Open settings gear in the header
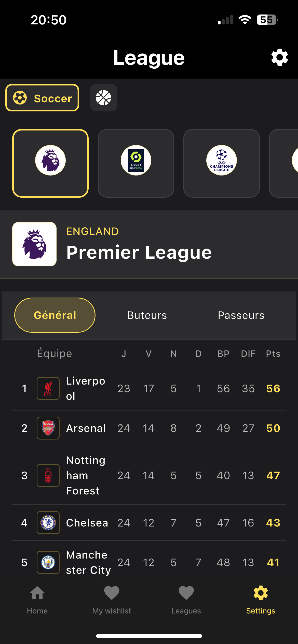This screenshot has width=298, height=644. pos(279,57)
